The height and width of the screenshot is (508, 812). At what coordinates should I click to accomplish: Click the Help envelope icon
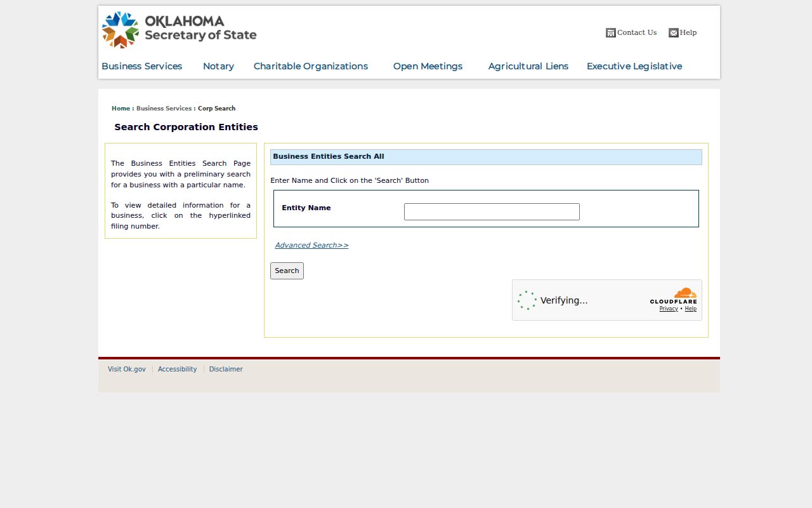click(674, 33)
